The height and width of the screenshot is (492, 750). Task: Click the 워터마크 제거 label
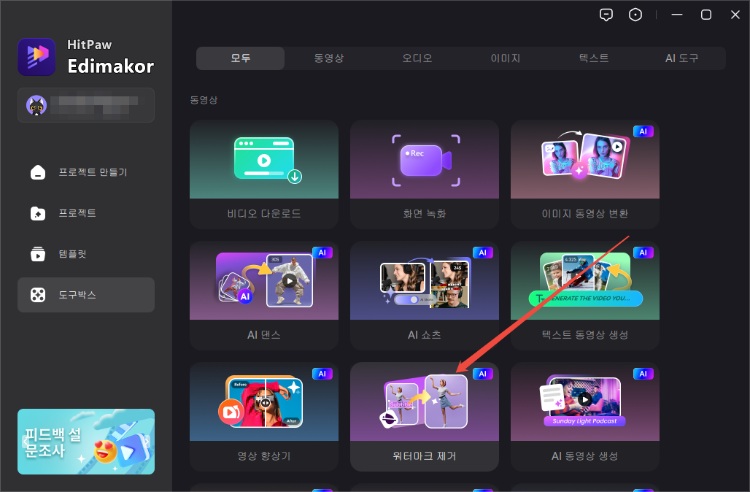coord(424,456)
